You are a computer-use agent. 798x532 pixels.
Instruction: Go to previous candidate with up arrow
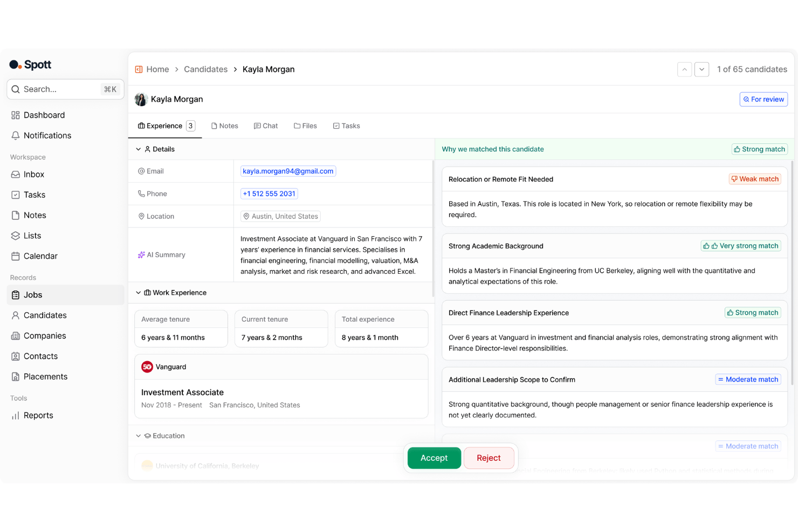(684, 70)
